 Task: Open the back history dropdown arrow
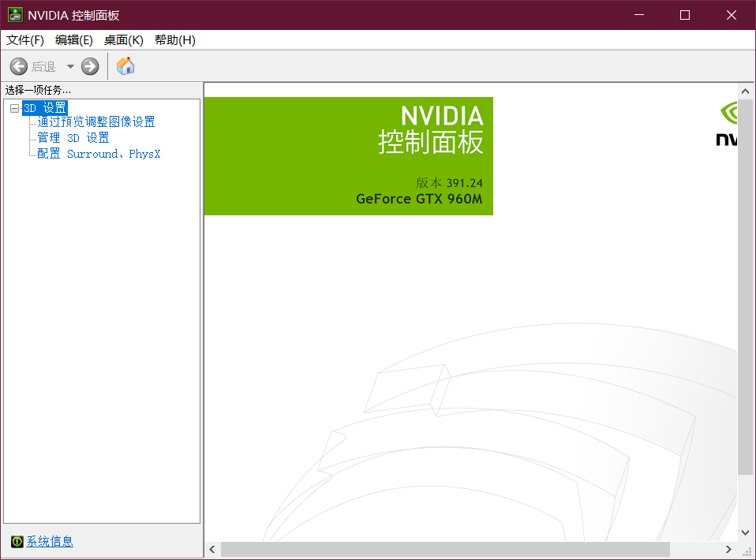click(x=70, y=66)
